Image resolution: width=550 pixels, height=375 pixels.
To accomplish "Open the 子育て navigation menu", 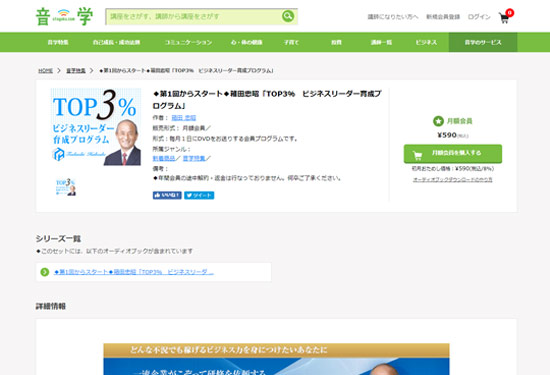I will pos(291,42).
